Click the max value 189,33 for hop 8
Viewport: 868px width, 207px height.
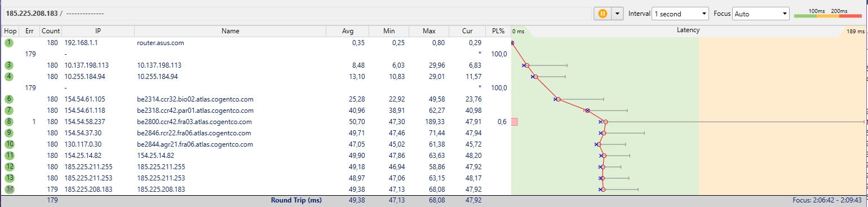click(x=435, y=122)
